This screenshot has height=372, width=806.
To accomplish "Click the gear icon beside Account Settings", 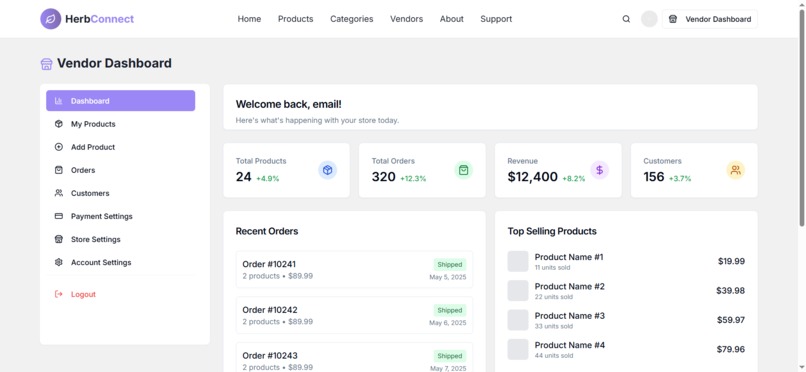I will point(59,263).
